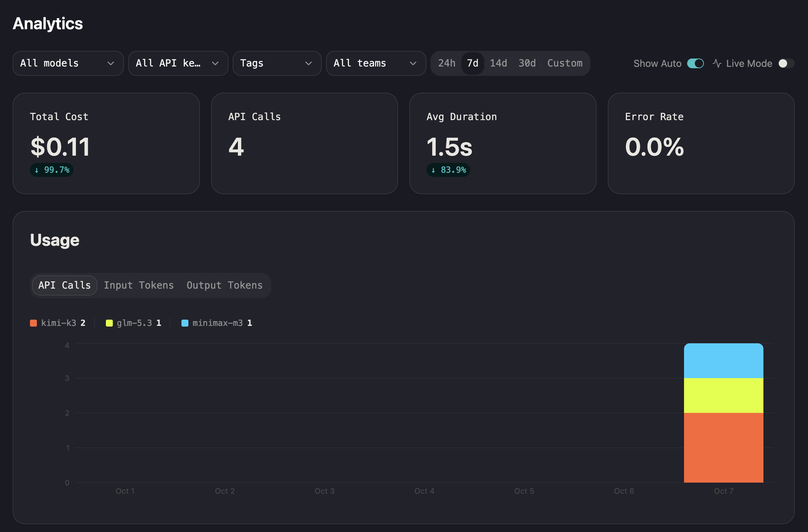Select the 24h time range

(x=446, y=63)
